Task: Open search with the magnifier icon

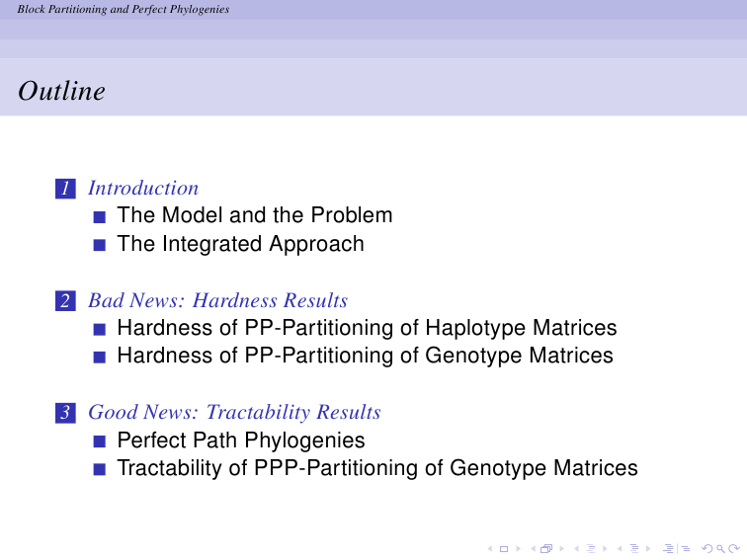Action: pos(720,549)
